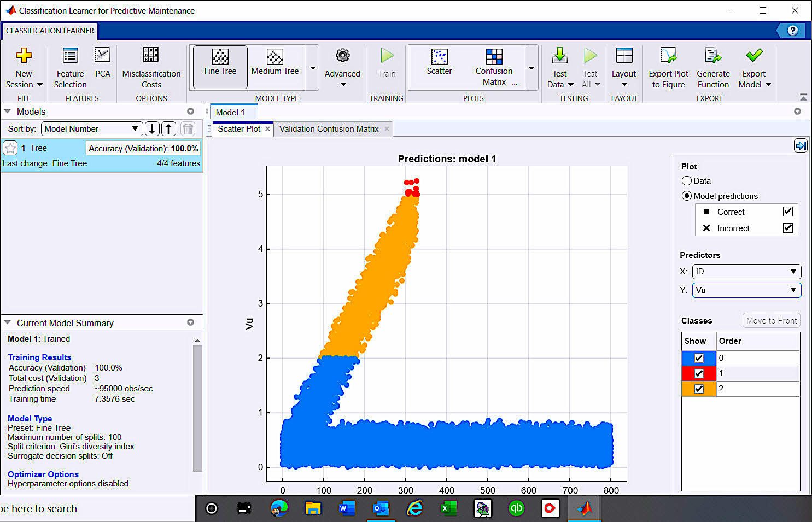Viewport: 812px width, 522px height.
Task: Sort models descending arrow button
Action: click(152, 129)
